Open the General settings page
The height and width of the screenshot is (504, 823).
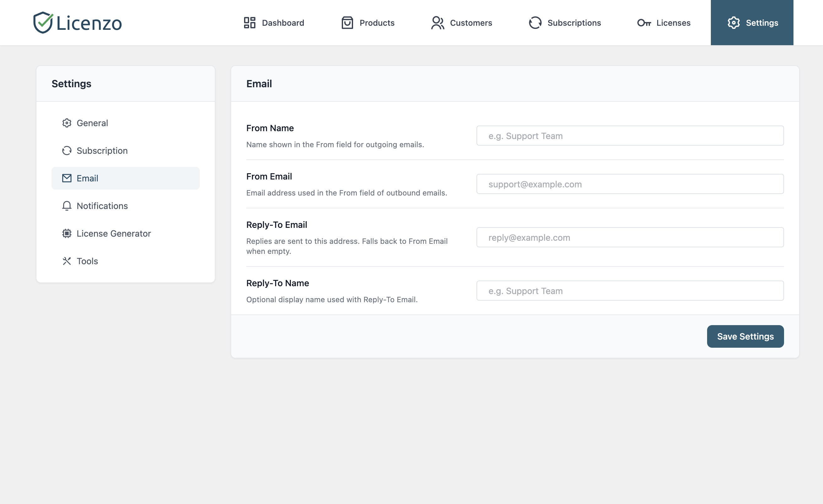[92, 123]
